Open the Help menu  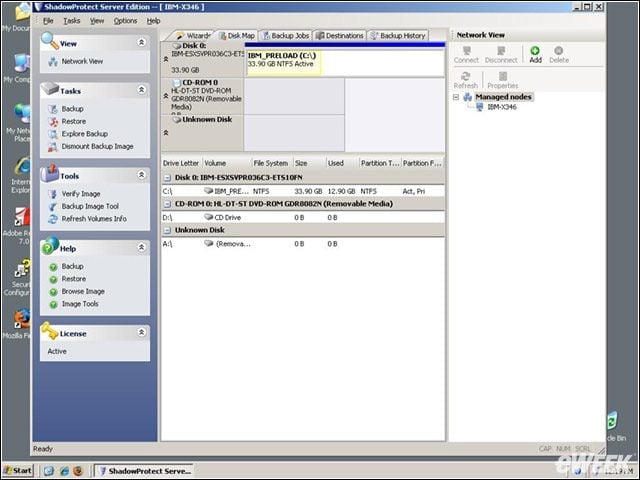click(x=153, y=21)
